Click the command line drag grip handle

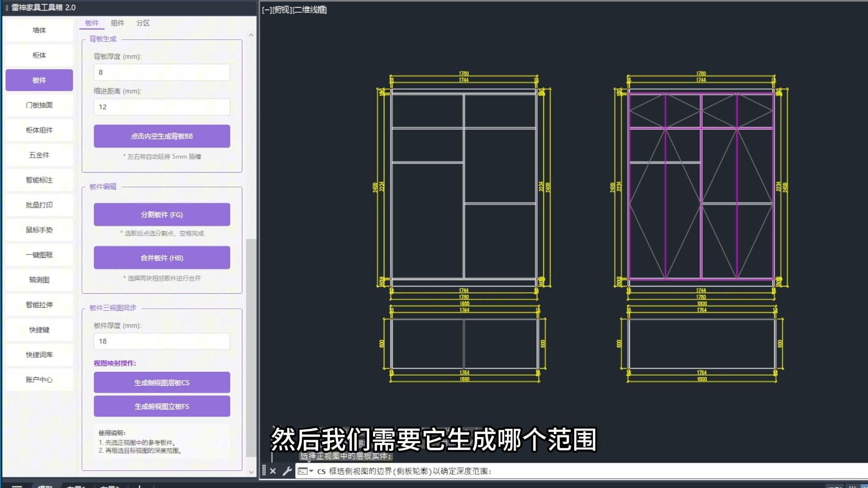pos(264,471)
